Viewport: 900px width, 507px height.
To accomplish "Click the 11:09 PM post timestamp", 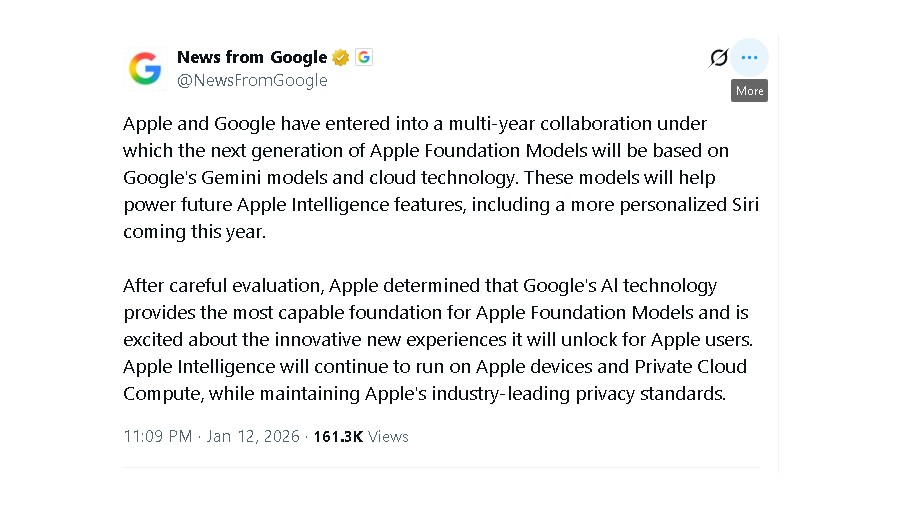I will click(157, 436).
